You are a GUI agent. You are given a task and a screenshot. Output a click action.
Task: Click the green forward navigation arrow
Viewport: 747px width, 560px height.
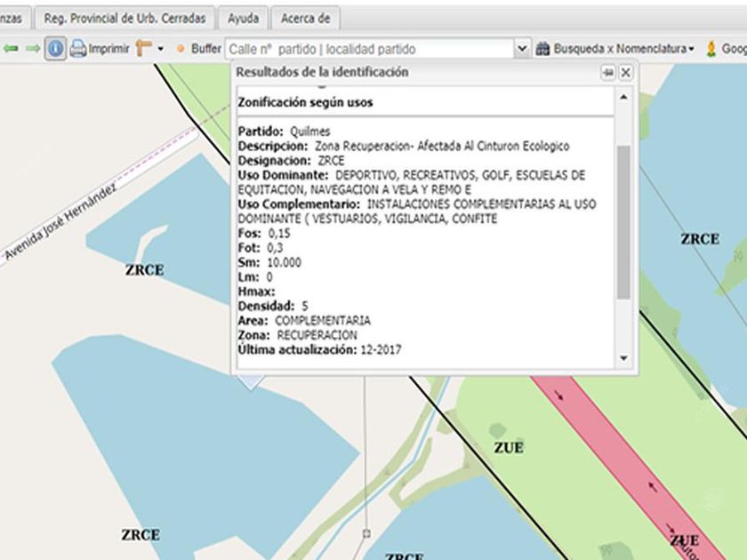coord(32,49)
